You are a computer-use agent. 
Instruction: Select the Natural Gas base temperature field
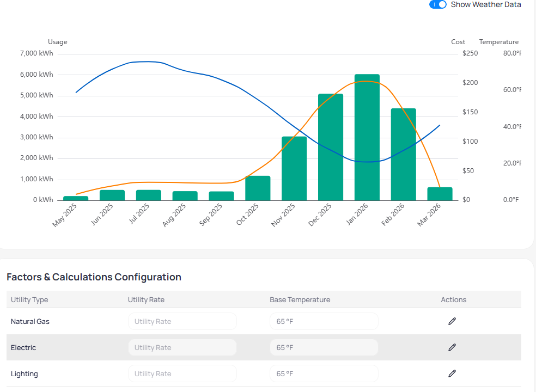(x=324, y=321)
